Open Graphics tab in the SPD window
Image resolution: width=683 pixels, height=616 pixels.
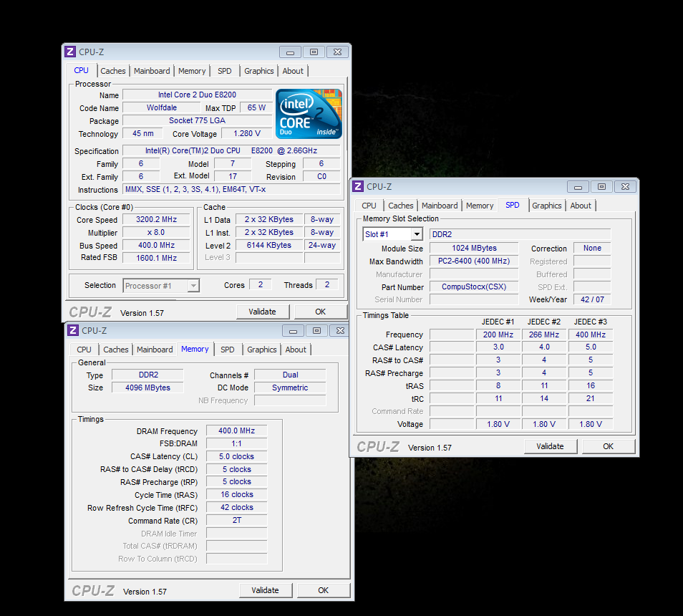click(x=547, y=206)
